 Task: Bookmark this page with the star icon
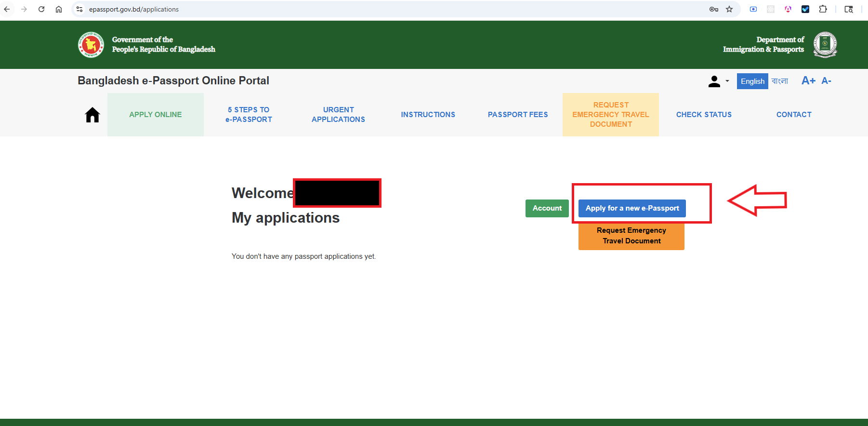click(x=729, y=9)
